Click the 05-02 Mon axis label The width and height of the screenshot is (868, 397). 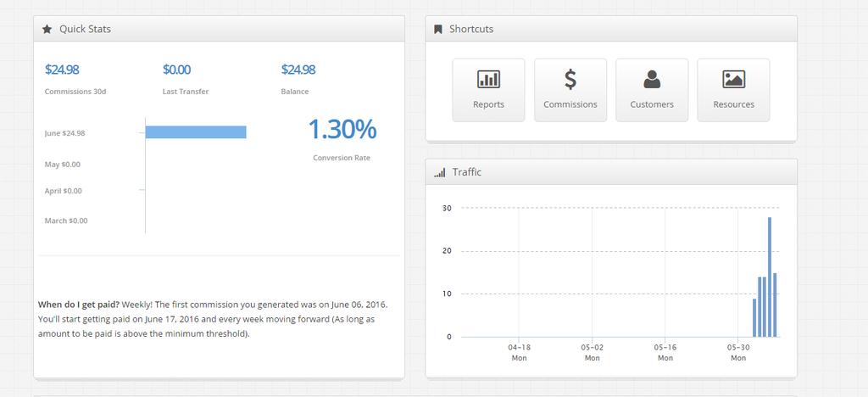[593, 353]
